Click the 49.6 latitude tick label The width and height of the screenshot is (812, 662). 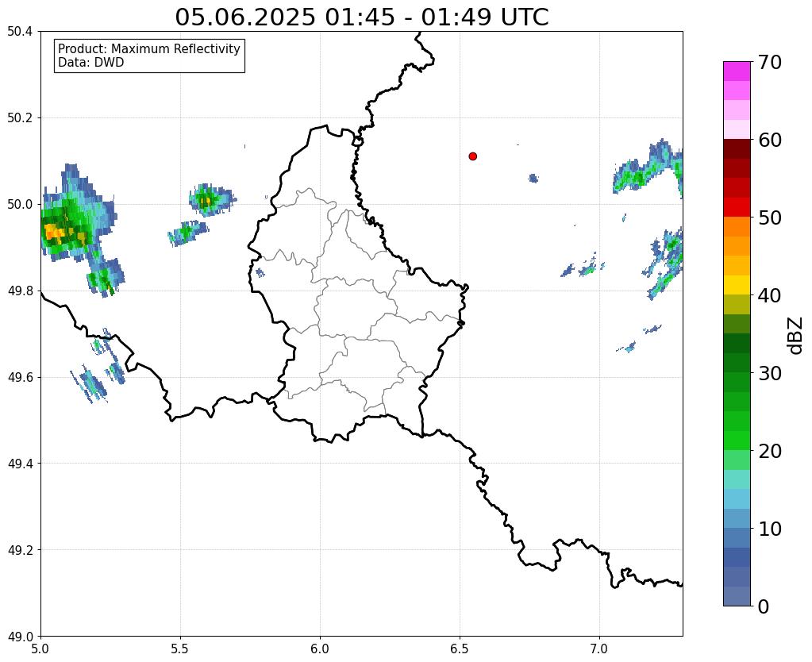coord(20,378)
